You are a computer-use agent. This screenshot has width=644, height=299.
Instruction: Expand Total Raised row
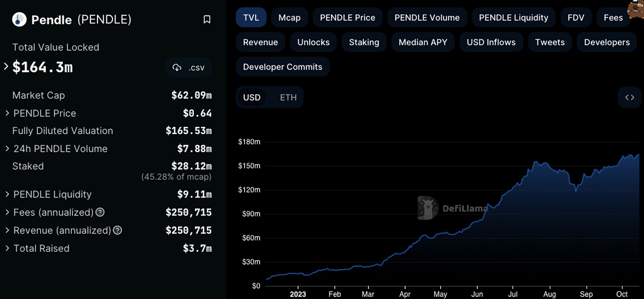tap(7, 249)
